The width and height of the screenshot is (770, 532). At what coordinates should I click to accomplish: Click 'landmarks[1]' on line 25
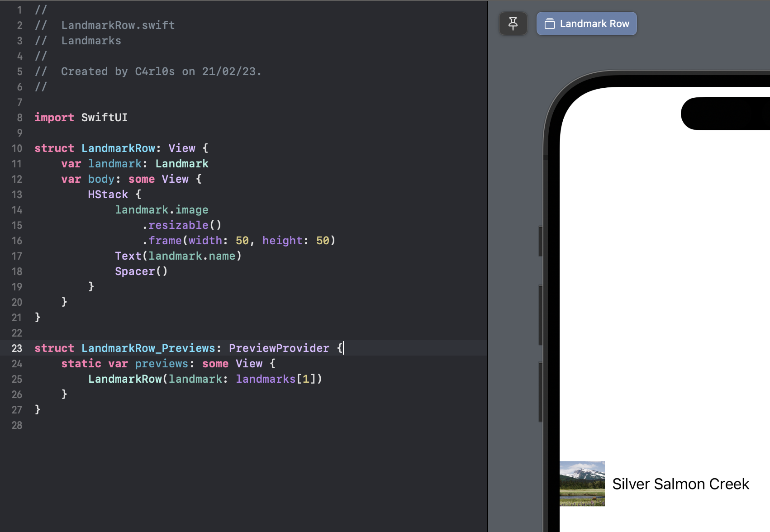(276, 379)
